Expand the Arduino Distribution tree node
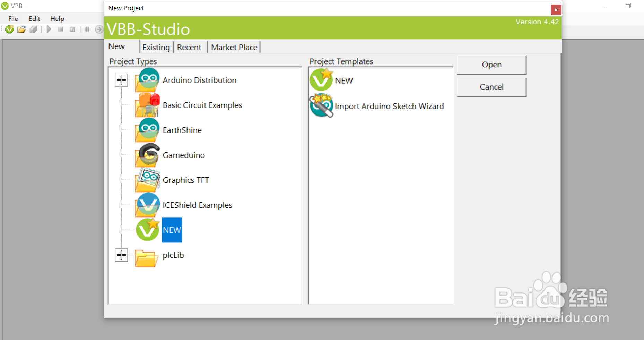 click(121, 80)
